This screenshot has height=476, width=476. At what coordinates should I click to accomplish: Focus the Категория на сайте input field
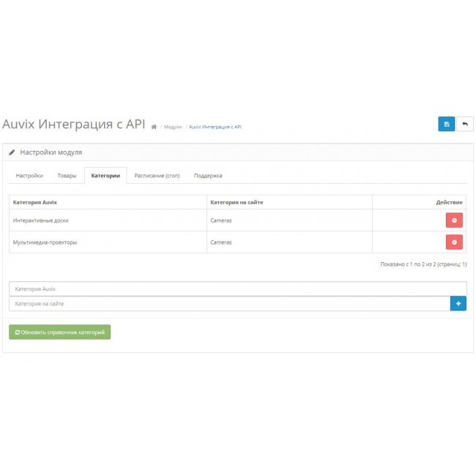coord(229,303)
